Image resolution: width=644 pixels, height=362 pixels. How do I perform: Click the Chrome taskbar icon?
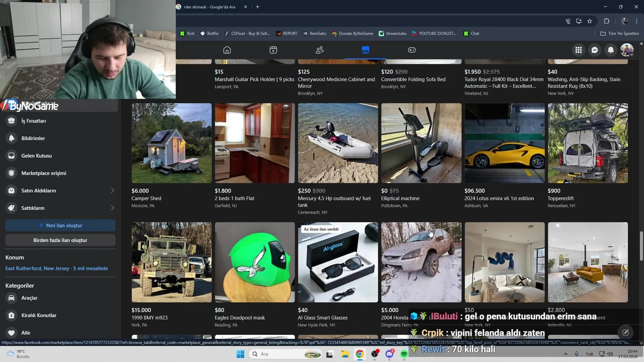pyautogui.click(x=360, y=354)
